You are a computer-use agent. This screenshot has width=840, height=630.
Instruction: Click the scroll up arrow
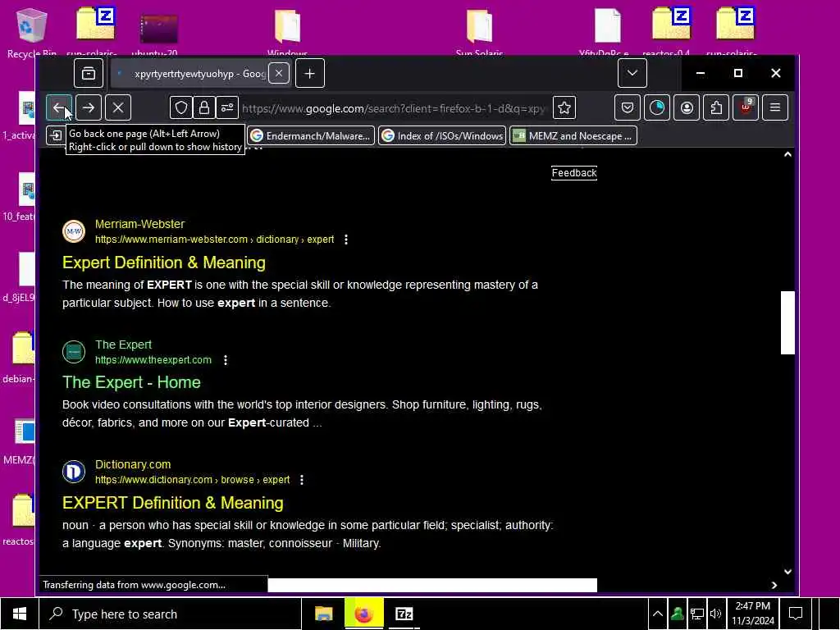(x=787, y=154)
